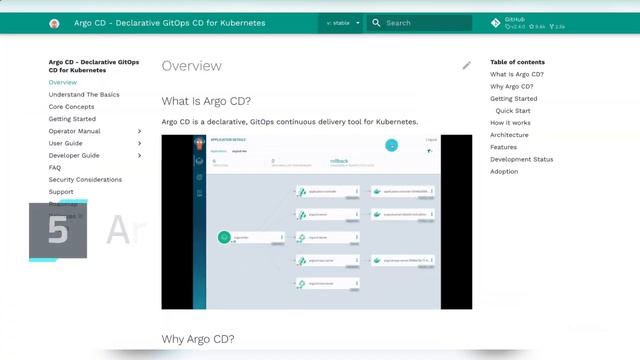Jump to Getting Started in table of contents
This screenshot has width=640, height=360.
click(513, 99)
